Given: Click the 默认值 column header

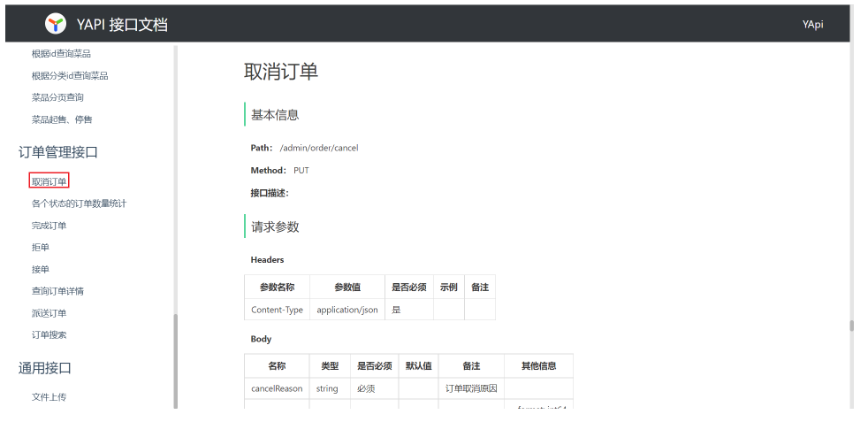Looking at the screenshot, I should pos(418,366).
